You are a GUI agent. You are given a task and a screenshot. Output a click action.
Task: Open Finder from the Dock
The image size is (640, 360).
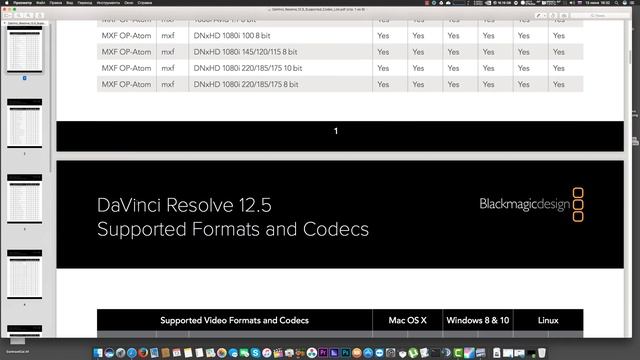[98, 353]
